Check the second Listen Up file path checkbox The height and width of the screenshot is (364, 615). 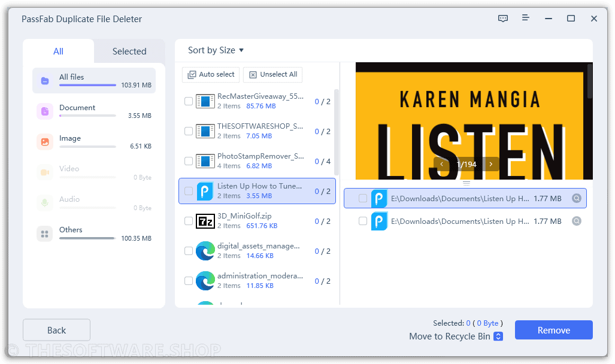click(x=363, y=222)
